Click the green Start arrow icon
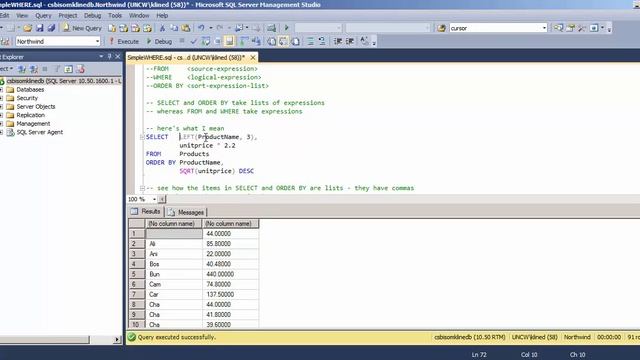Image resolution: width=640 pixels, height=360 pixels. (x=287, y=28)
